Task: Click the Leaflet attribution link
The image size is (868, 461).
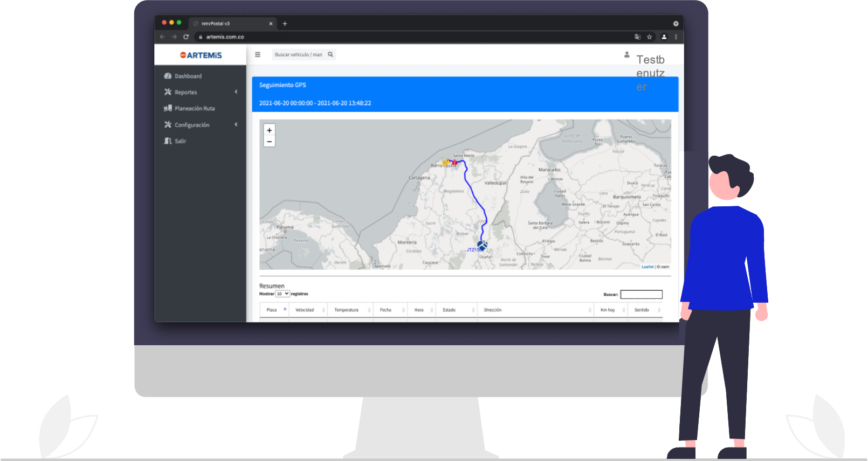Action: point(647,267)
